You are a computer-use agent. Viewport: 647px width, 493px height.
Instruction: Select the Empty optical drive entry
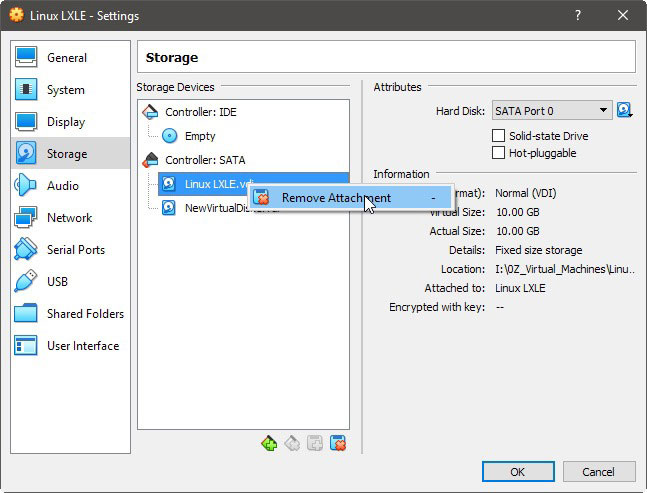[200, 136]
